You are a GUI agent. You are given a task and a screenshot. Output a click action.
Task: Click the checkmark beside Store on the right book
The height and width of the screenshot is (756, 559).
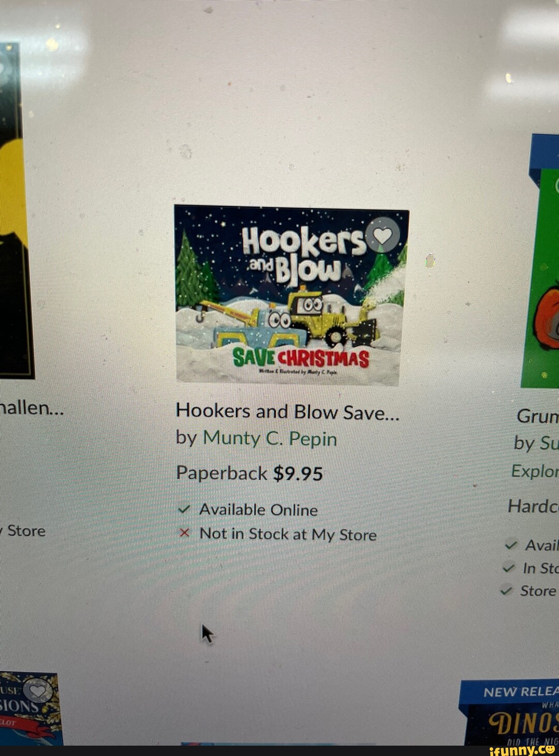pos(507,591)
